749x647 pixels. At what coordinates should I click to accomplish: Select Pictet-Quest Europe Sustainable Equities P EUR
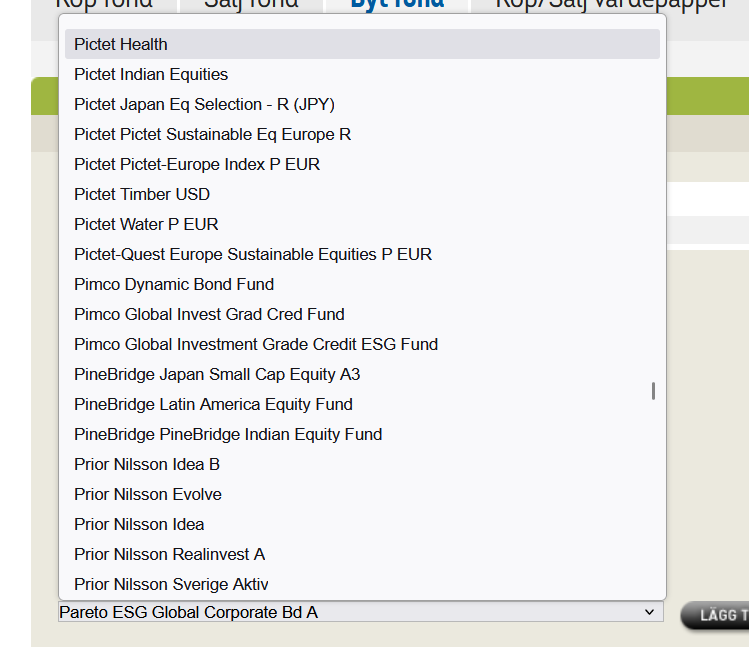(x=253, y=254)
